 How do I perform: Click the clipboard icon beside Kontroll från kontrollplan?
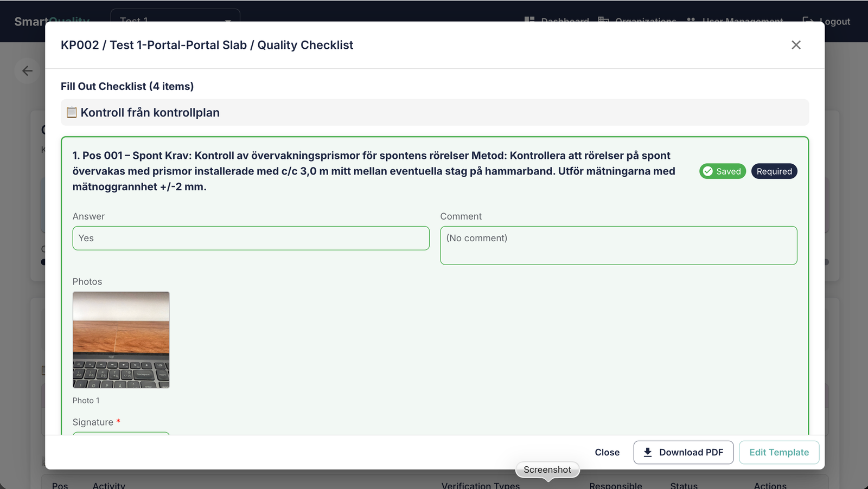[72, 112]
